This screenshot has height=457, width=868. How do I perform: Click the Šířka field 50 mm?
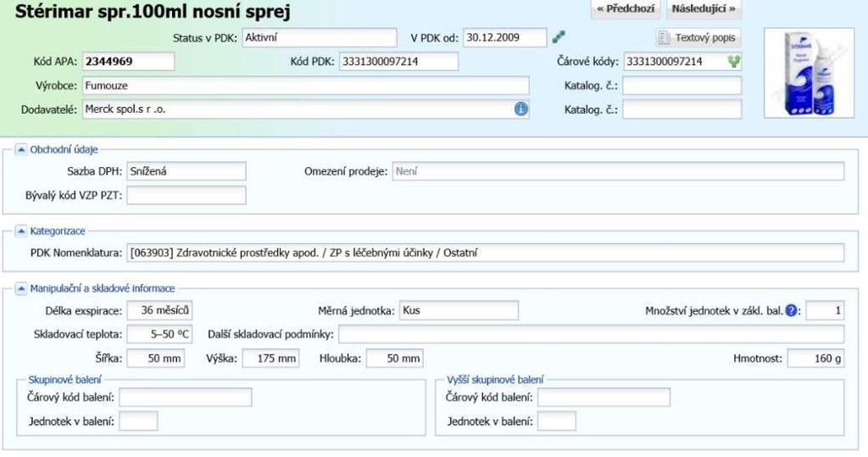156,359
